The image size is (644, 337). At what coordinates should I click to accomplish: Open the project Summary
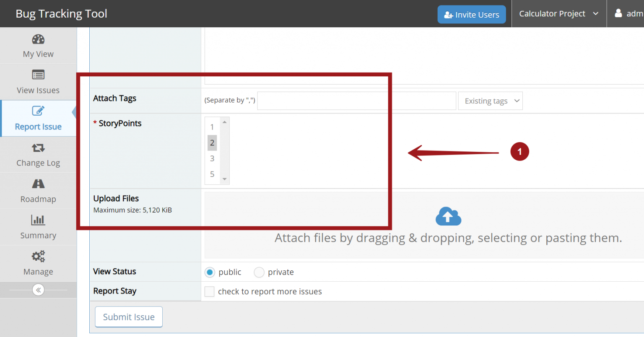tap(38, 227)
